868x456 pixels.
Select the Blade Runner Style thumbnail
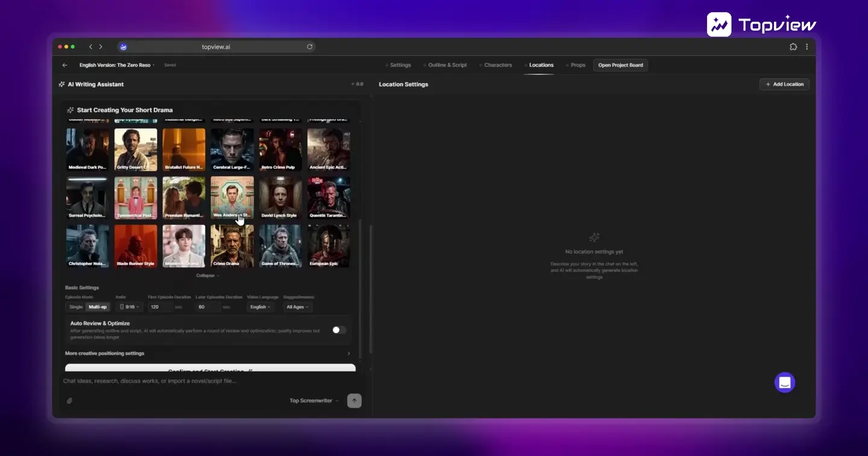click(136, 246)
